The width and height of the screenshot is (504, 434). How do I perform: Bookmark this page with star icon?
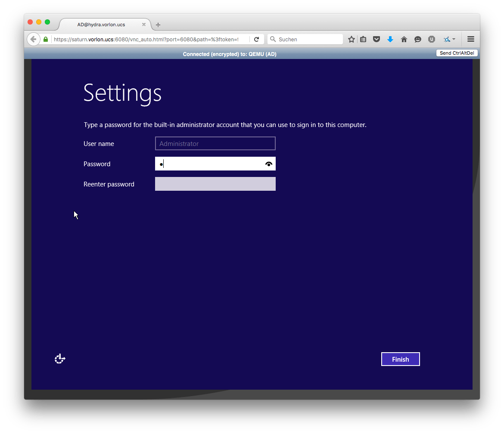[x=352, y=39]
